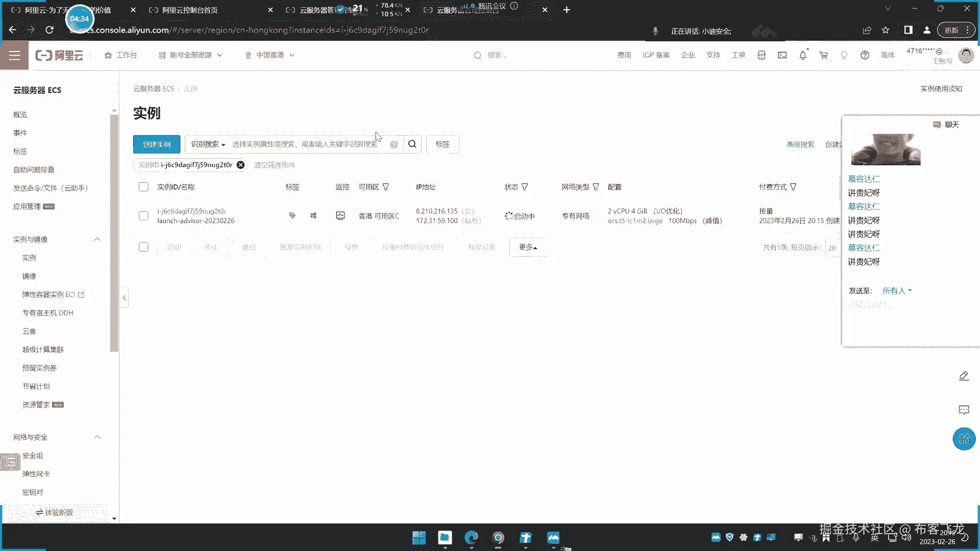Image resolution: width=980 pixels, height=551 pixels.
Task: Open the instance monitoring chart icon
Action: pyautogui.click(x=340, y=216)
